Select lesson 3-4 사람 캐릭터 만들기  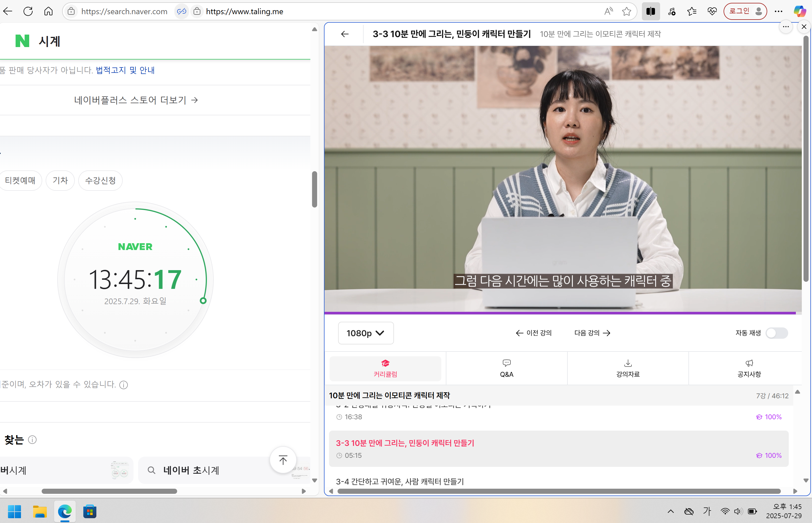[400, 482]
